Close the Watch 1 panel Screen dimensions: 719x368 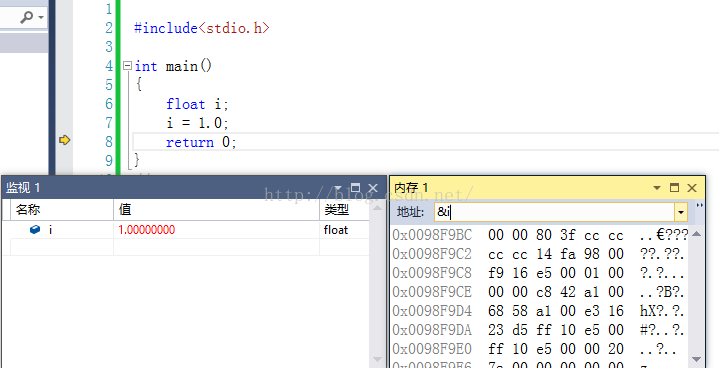coord(373,188)
